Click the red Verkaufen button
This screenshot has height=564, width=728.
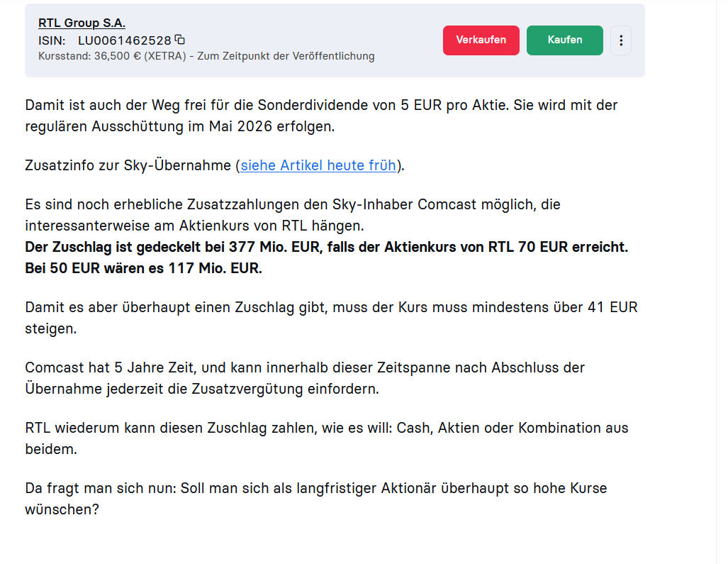pos(481,40)
